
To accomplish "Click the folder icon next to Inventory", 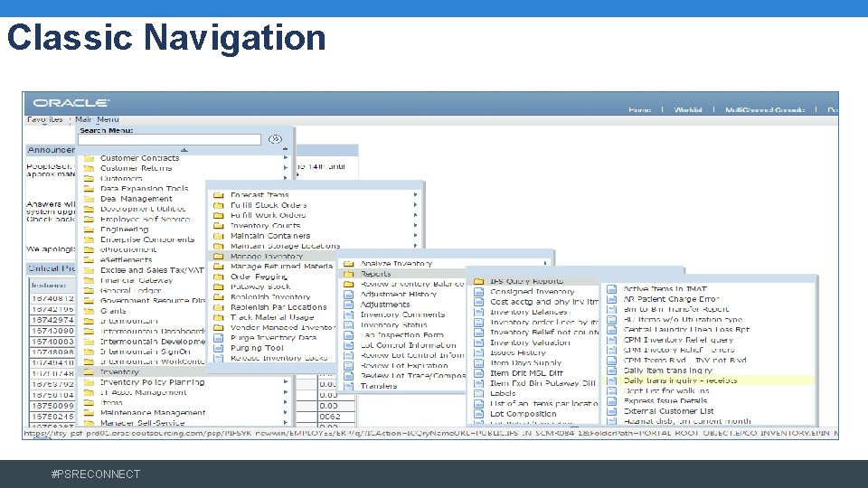I will tap(89, 371).
